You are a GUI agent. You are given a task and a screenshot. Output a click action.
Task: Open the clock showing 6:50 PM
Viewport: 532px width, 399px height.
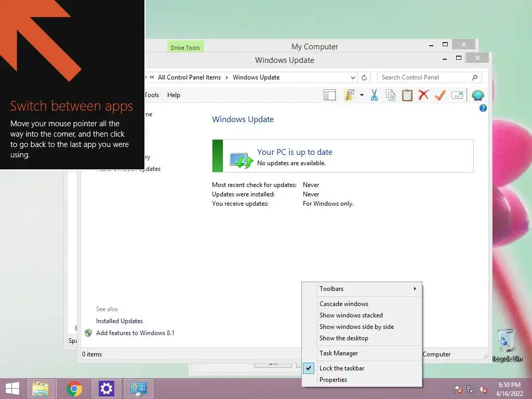(509, 389)
